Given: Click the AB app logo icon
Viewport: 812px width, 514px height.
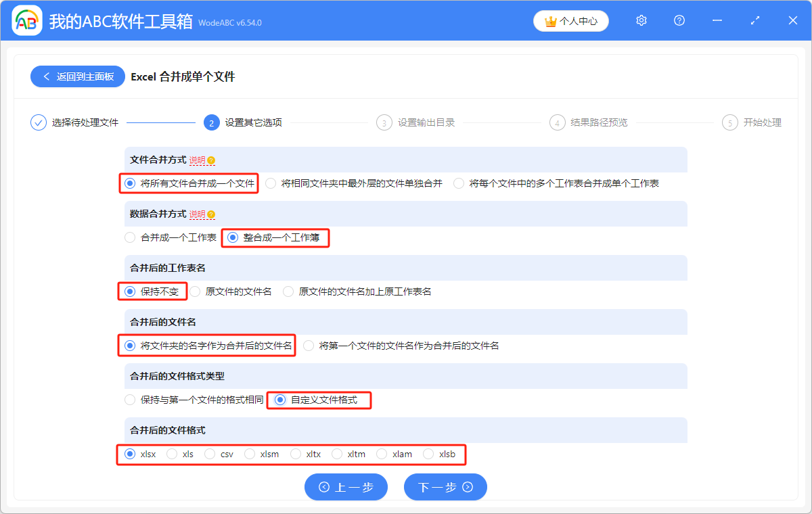Looking at the screenshot, I should pyautogui.click(x=26, y=20).
